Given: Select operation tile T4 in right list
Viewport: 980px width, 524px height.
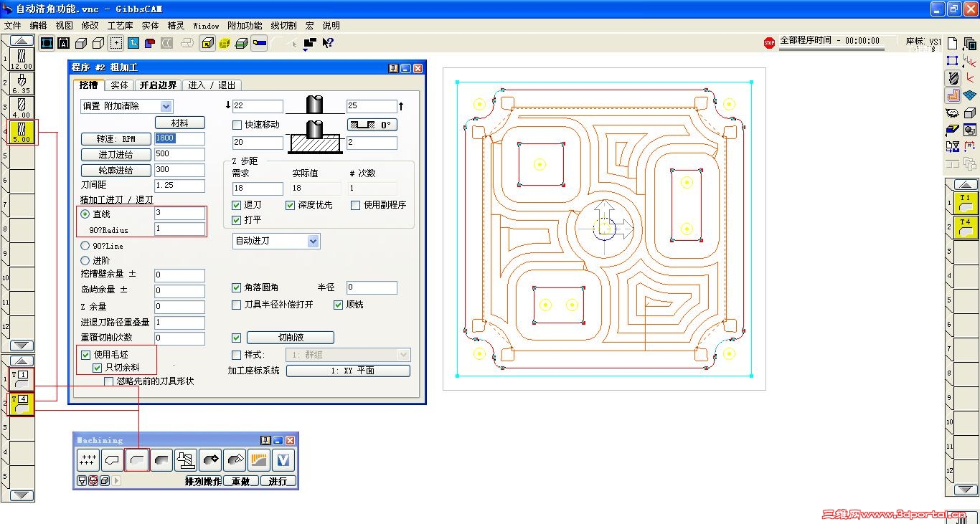Looking at the screenshot, I should click(x=965, y=227).
